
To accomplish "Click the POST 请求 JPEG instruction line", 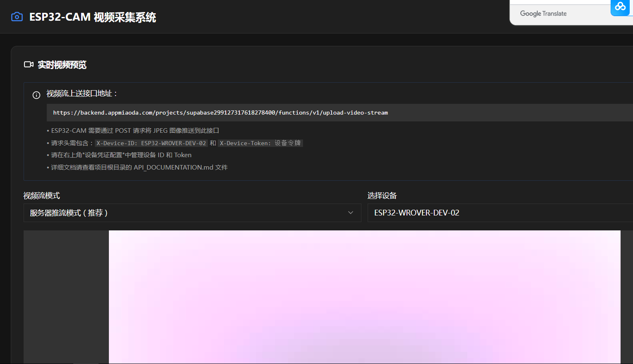I will [x=135, y=131].
